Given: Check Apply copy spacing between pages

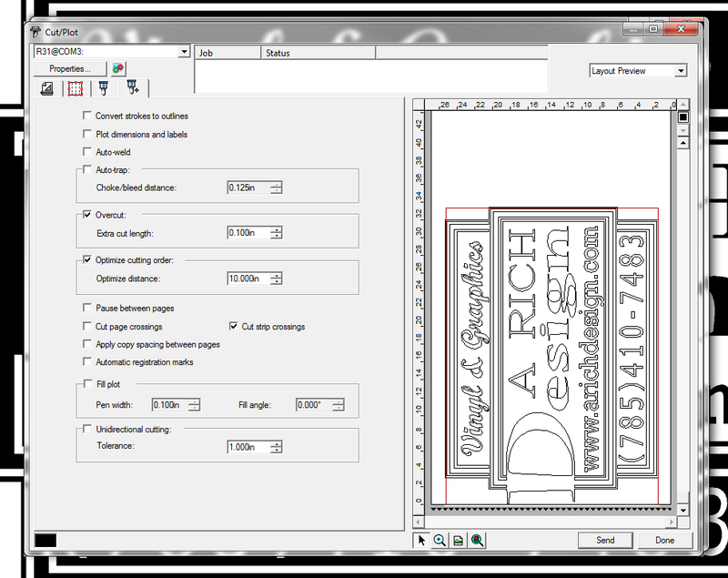Looking at the screenshot, I should click(86, 344).
